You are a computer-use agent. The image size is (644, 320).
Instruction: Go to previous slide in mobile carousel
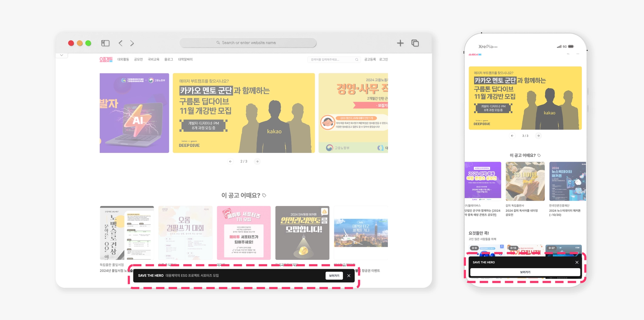tap(512, 136)
